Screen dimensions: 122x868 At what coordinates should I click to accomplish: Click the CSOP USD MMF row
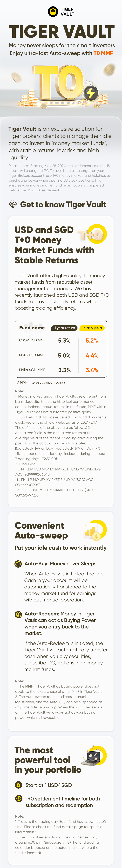pyautogui.click(x=61, y=340)
